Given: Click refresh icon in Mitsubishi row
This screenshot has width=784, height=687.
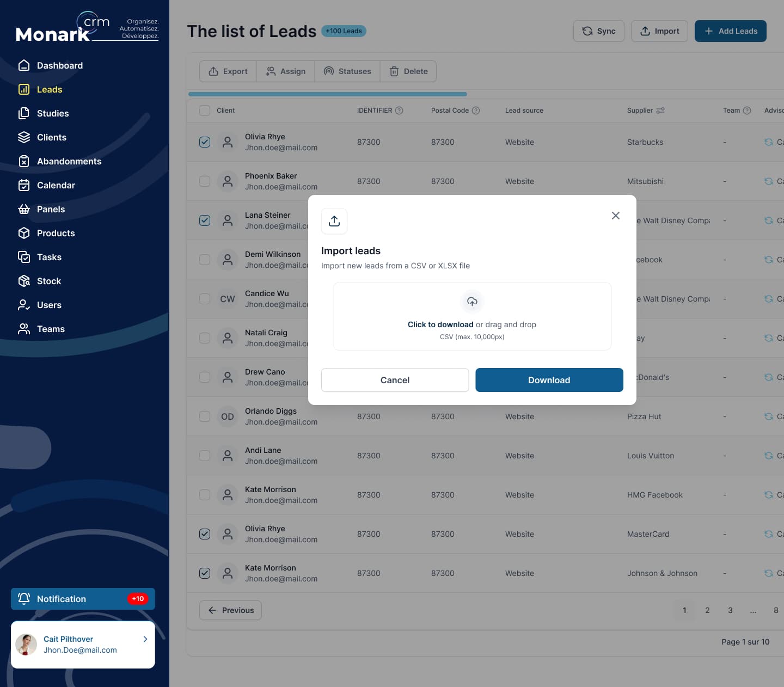Looking at the screenshot, I should (769, 181).
